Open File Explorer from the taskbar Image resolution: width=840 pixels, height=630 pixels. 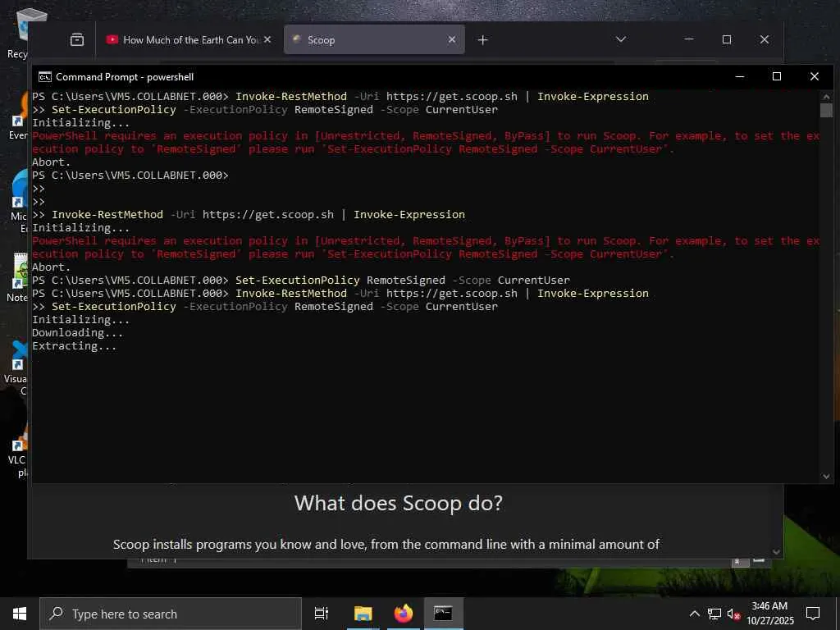363,614
